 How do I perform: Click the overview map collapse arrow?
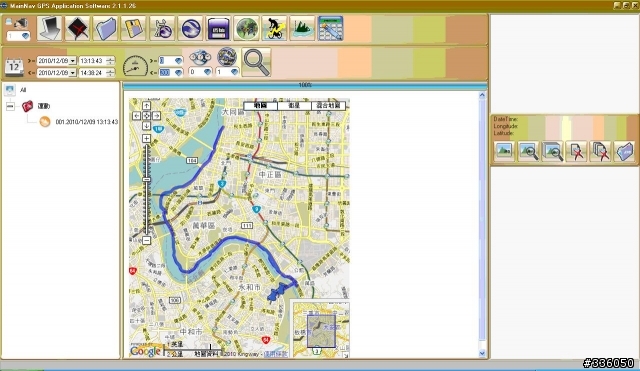[x=345, y=355]
